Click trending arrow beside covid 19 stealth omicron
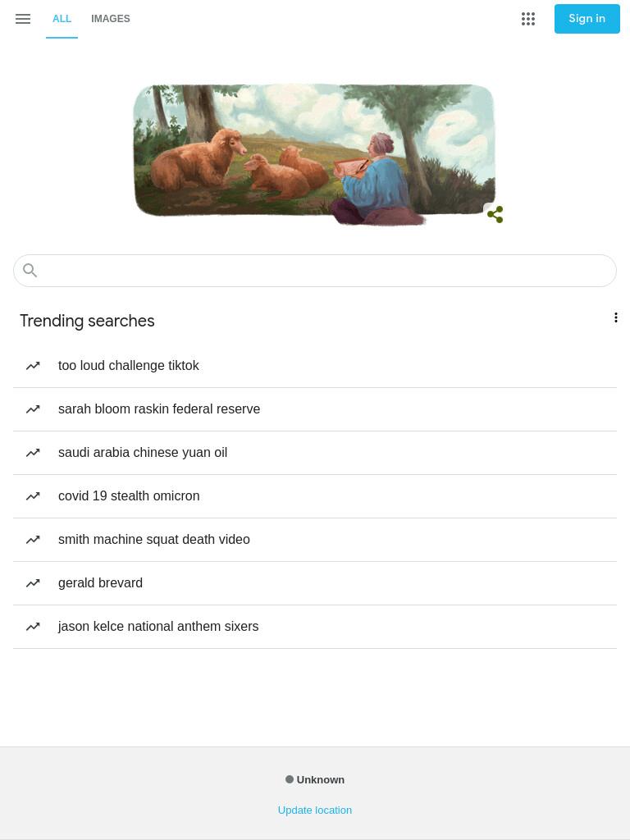This screenshot has width=630, height=840. tap(33, 496)
